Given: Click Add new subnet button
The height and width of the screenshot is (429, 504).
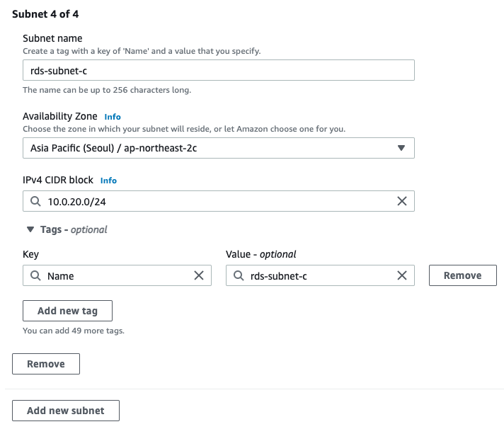Looking at the screenshot, I should [x=66, y=411].
